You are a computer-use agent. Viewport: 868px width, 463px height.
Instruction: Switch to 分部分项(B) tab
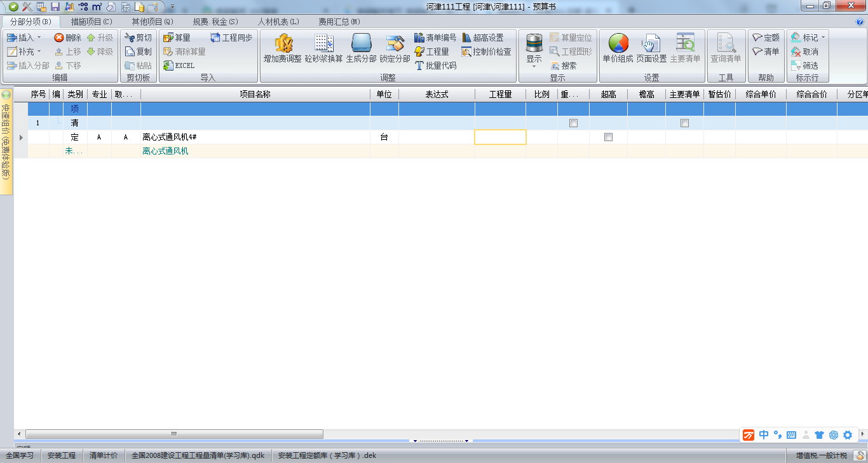click(31, 22)
